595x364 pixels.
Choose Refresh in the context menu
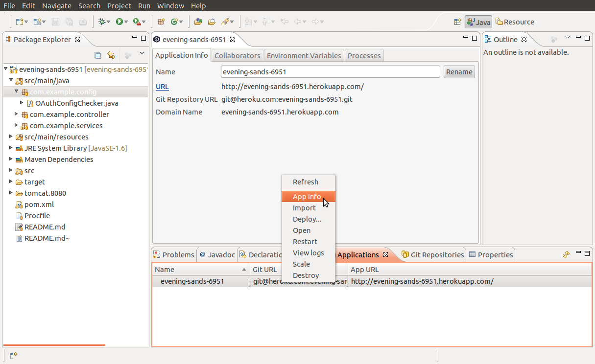309,182
